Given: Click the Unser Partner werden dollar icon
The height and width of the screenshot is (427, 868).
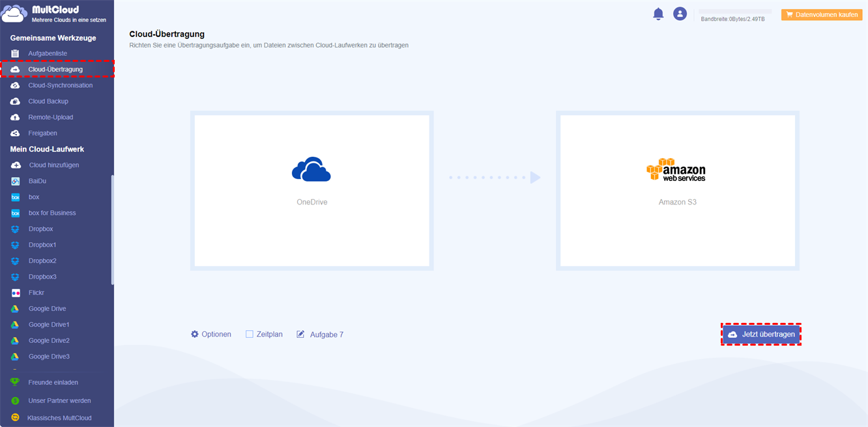Looking at the screenshot, I should click(x=15, y=400).
